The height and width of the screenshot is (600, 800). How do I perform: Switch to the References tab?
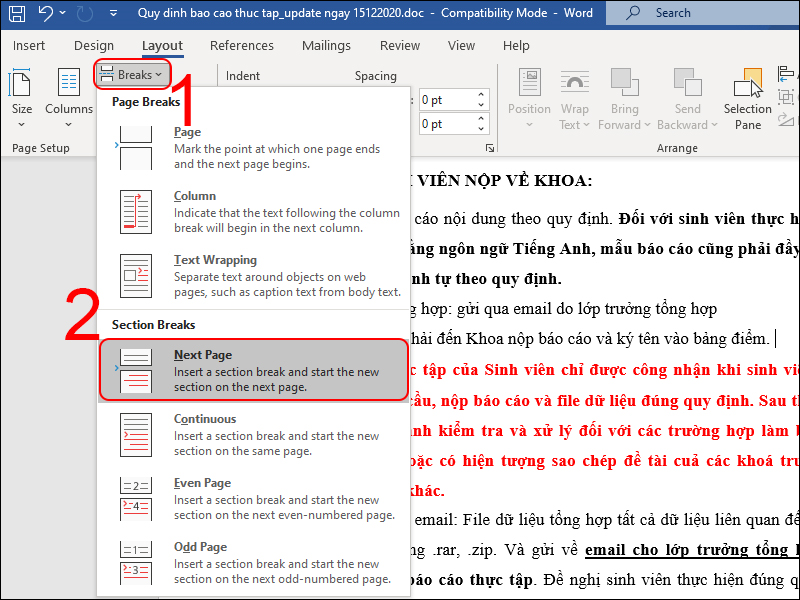[x=241, y=46]
